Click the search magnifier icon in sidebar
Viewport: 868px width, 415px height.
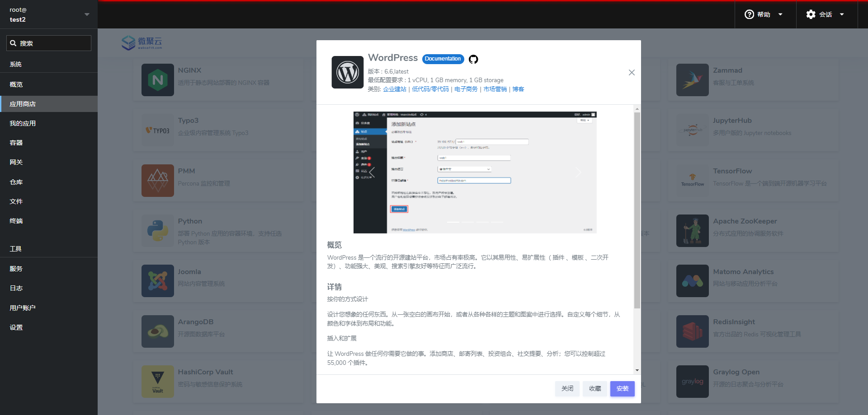(x=14, y=43)
